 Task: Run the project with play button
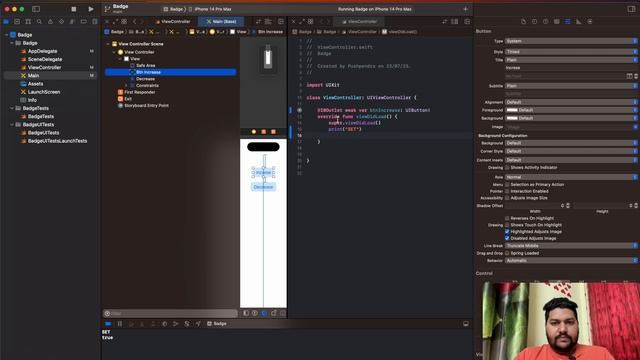91,9
